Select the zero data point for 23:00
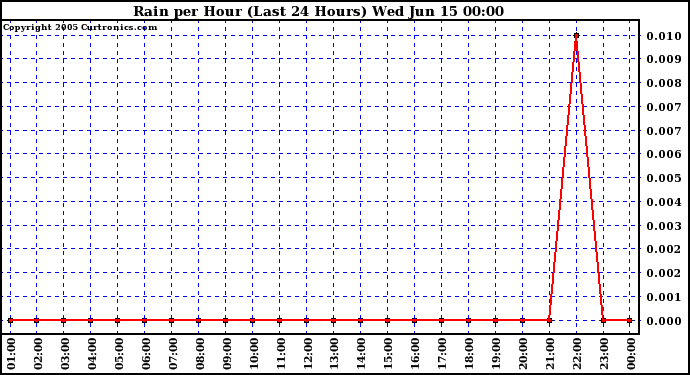 click(603, 320)
